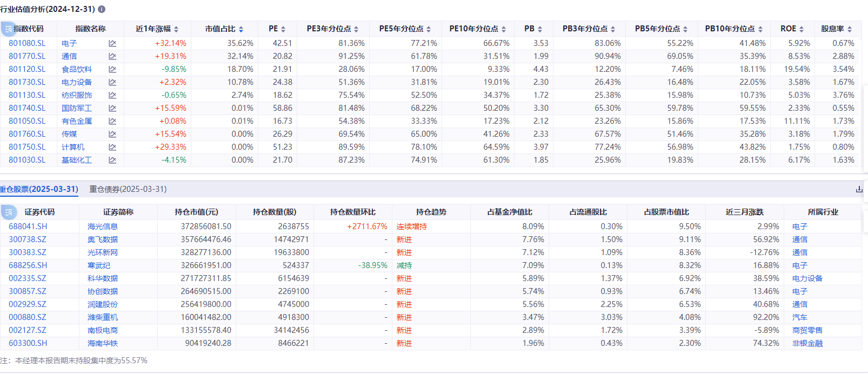
Task: Open column settings icon in 证券代码 header
Action: coord(8,212)
